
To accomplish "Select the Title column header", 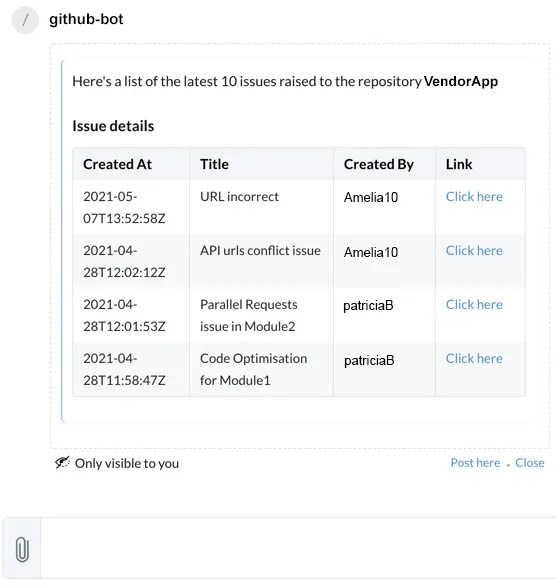I will coord(214,164).
